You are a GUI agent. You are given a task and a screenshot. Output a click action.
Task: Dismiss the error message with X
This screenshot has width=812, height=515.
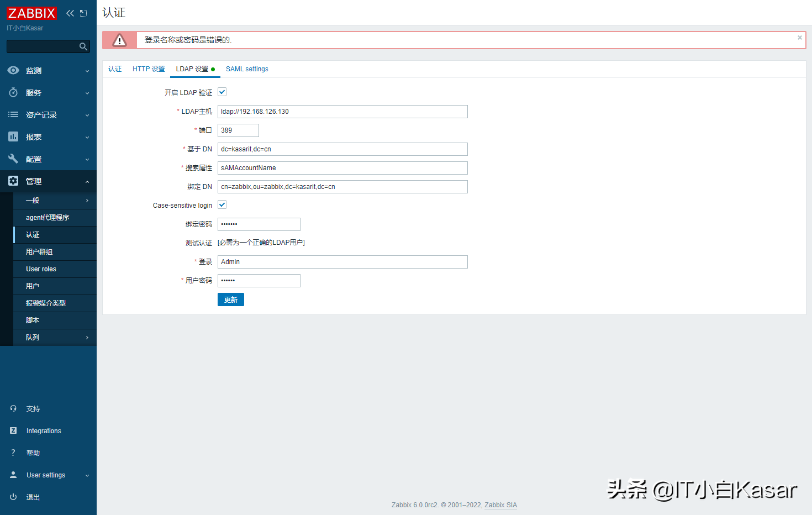[799, 38]
